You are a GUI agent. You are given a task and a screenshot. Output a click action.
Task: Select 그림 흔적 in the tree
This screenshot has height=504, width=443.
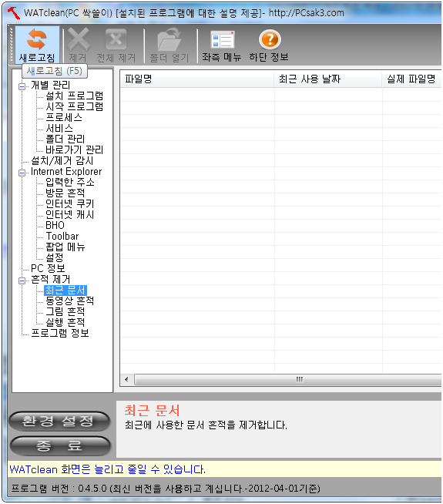pos(65,311)
